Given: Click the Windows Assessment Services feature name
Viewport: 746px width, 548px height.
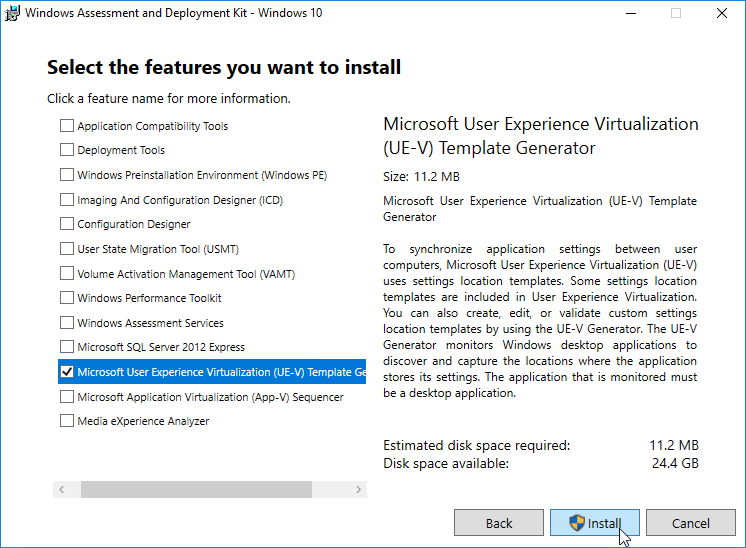Looking at the screenshot, I should (x=150, y=323).
